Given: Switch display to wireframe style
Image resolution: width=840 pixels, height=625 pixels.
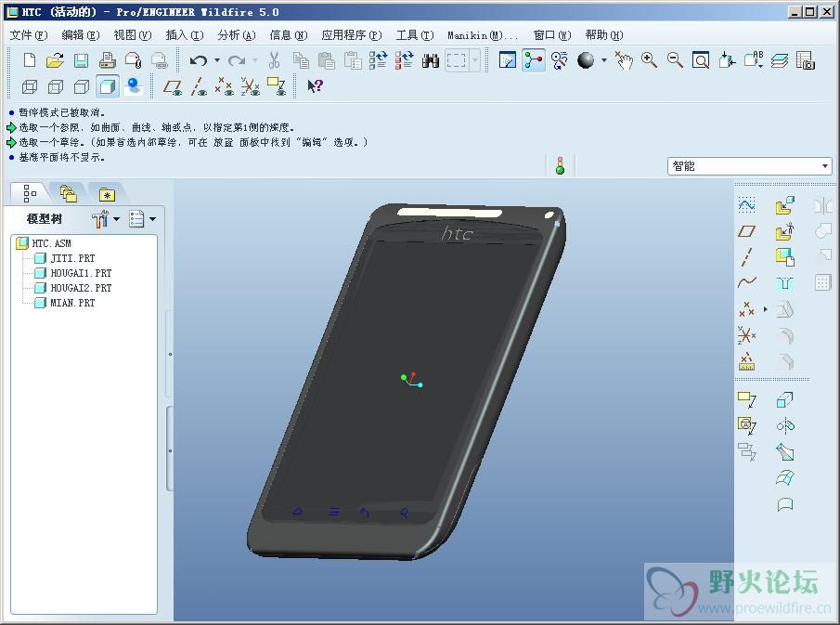Looking at the screenshot, I should click(x=30, y=86).
